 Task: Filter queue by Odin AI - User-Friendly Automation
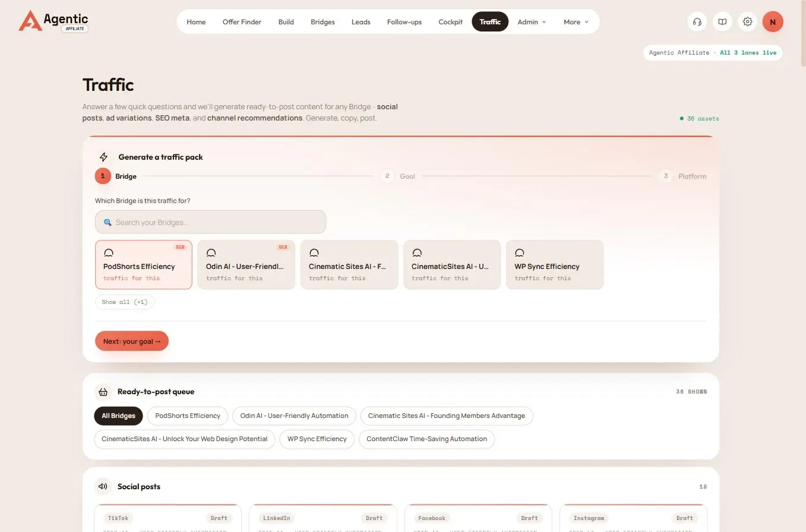click(x=294, y=416)
